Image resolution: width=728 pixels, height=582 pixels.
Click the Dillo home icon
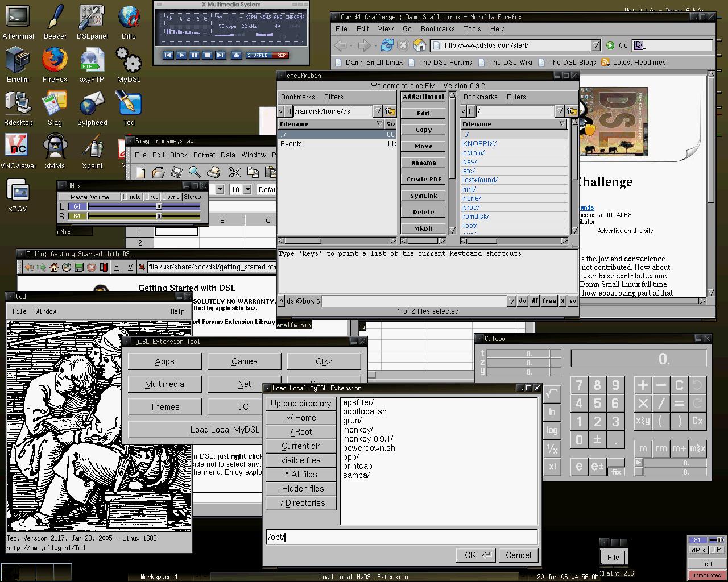coord(55,267)
